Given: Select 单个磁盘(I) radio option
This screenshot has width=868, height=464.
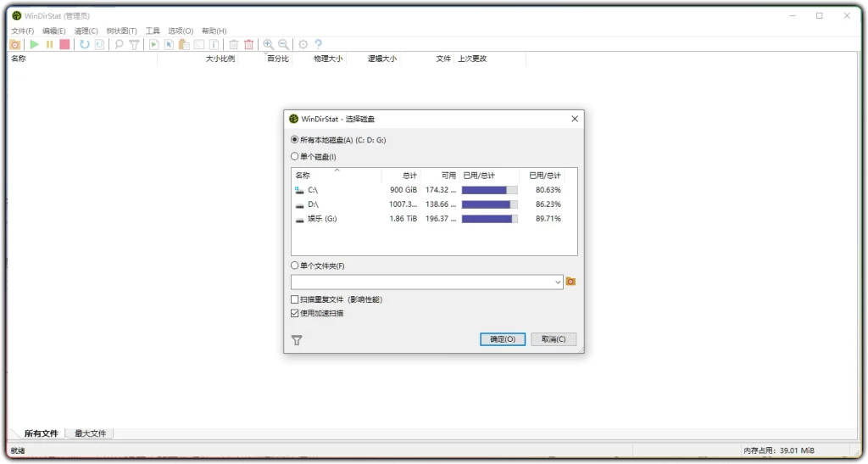Looking at the screenshot, I should 294,157.
